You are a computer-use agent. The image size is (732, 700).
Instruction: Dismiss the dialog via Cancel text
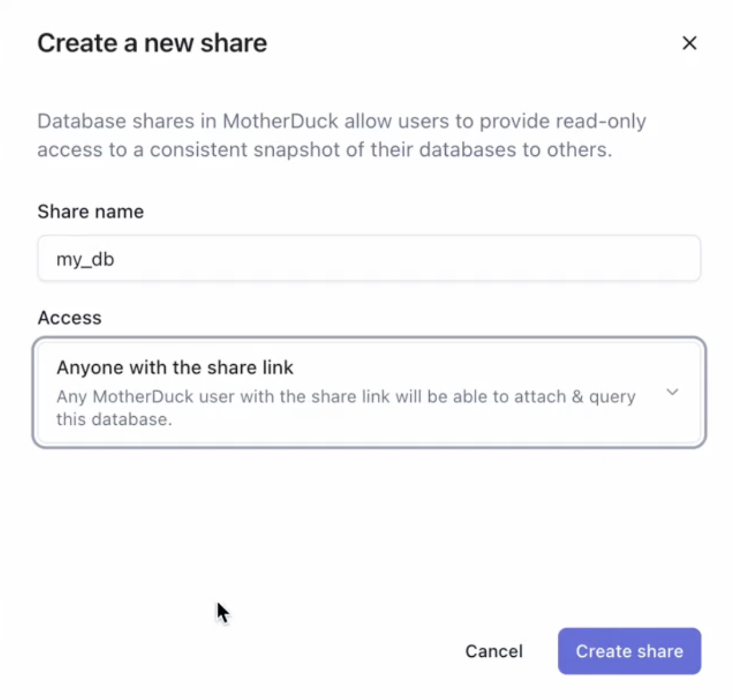tap(494, 651)
